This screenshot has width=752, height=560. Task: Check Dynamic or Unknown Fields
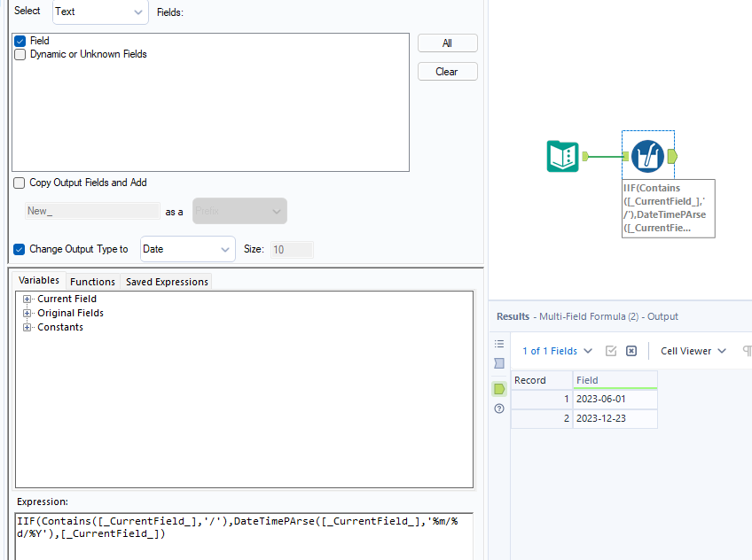pyautogui.click(x=20, y=53)
